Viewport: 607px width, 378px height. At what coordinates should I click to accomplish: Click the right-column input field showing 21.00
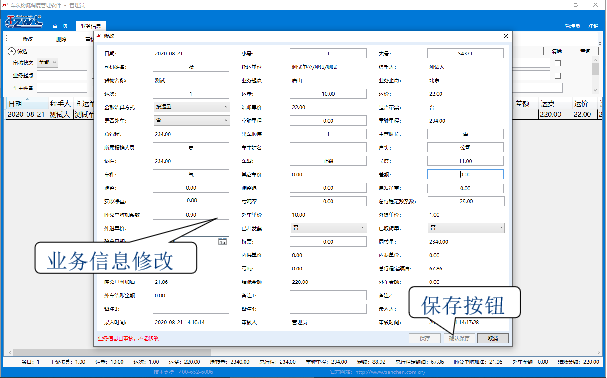466,201
